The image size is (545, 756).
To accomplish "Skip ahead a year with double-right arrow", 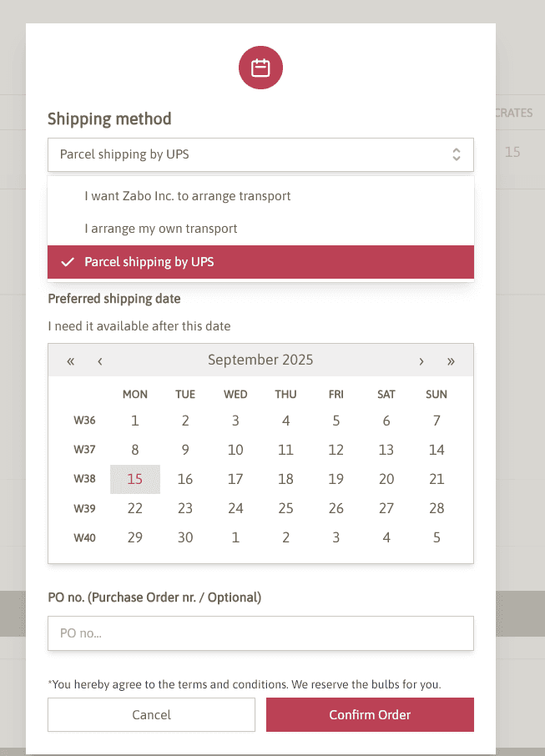I will (451, 360).
